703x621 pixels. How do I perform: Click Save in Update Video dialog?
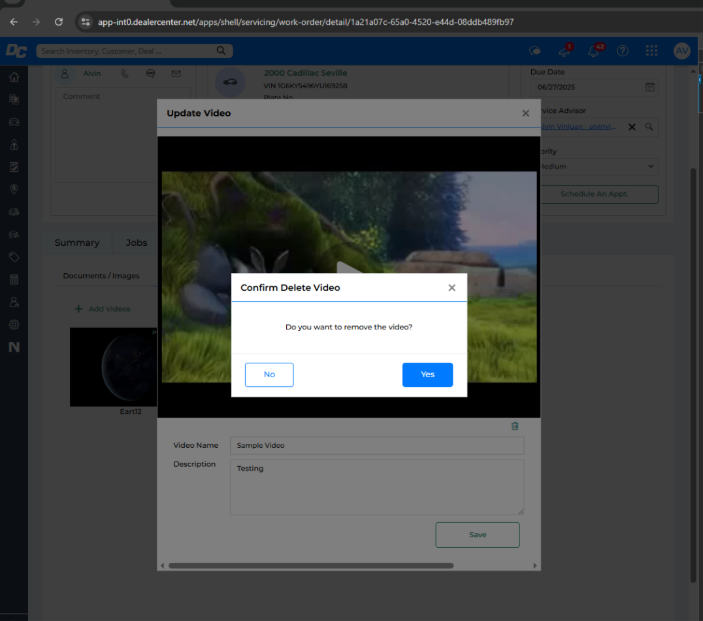[477, 534]
